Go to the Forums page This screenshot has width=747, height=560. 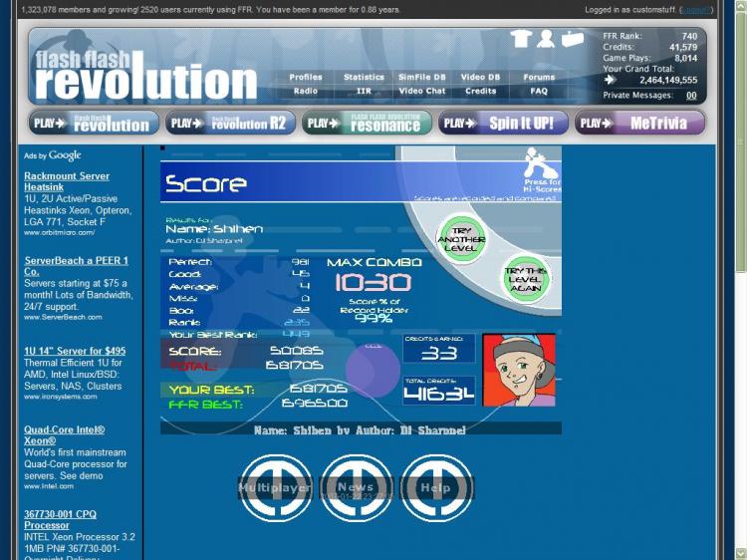[x=539, y=77]
